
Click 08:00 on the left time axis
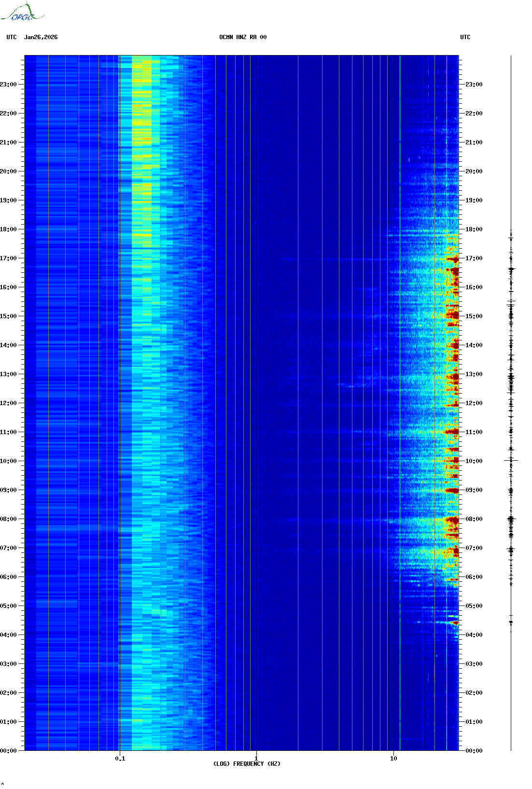click(8, 519)
